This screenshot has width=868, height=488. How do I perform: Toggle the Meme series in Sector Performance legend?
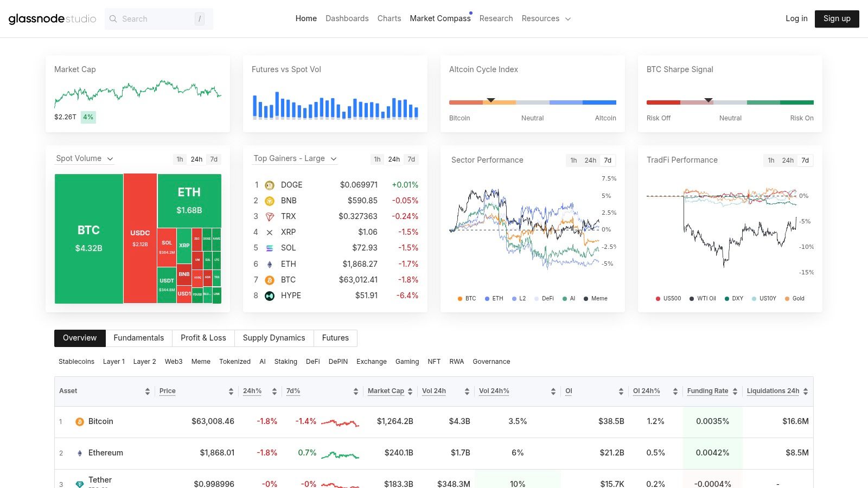coord(596,299)
